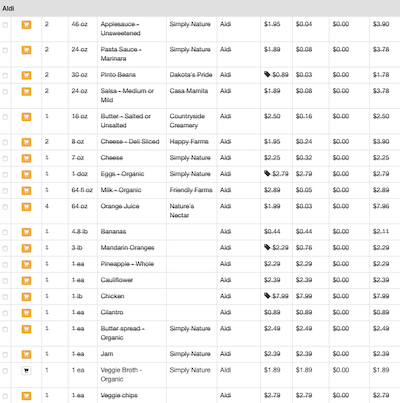
Task: Click the cart icon for Veggie chips
Action: click(26, 396)
